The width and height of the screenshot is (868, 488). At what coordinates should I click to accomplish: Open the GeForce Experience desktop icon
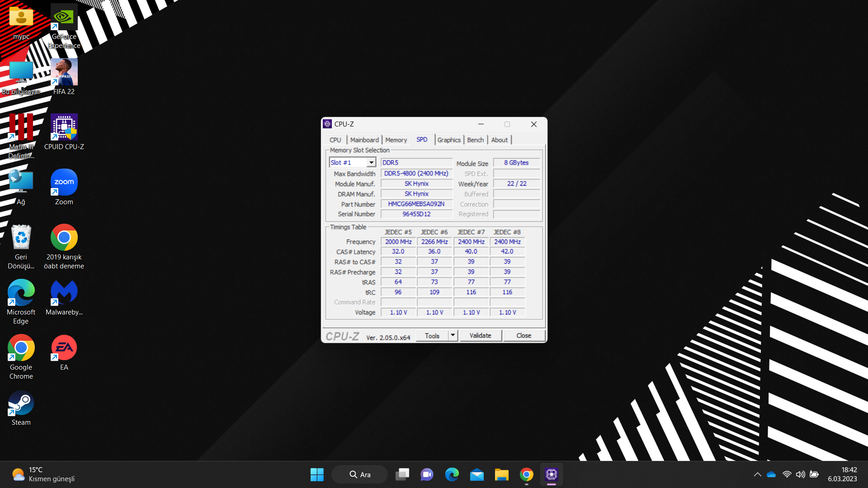click(64, 18)
